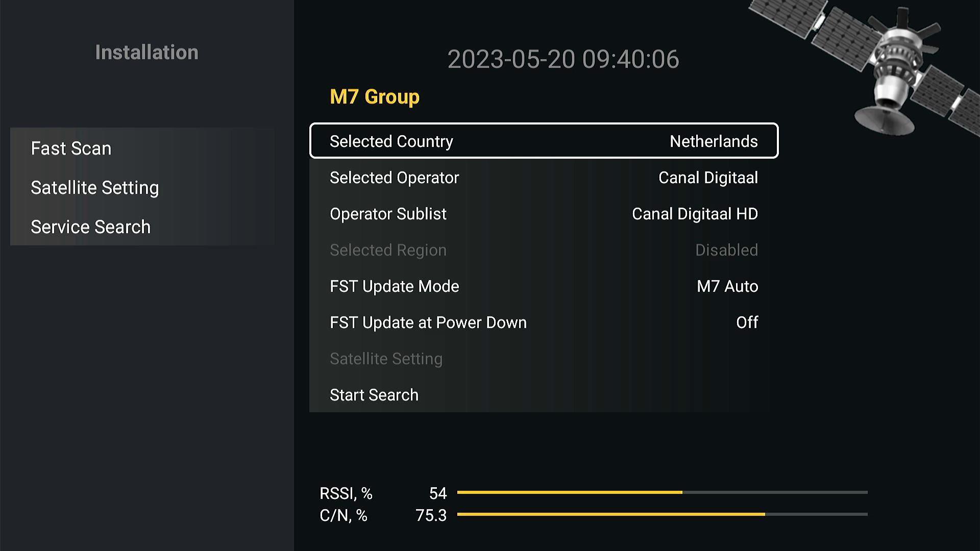Toggle FST Update at Power Down Off
The width and height of the screenshot is (980, 551).
coord(544,322)
